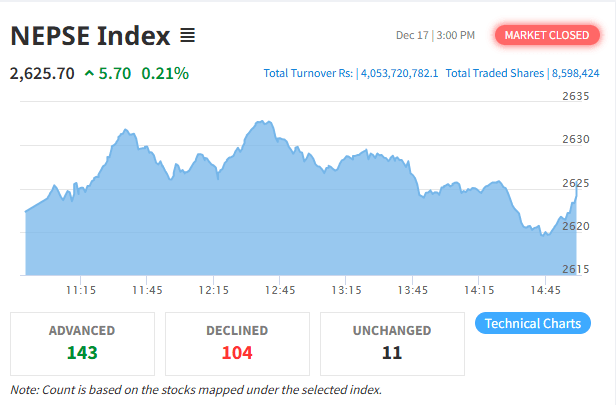This screenshot has width=616, height=405.
Task: Open the hamburger menu beside NEPSE Index
Action: click(187, 36)
